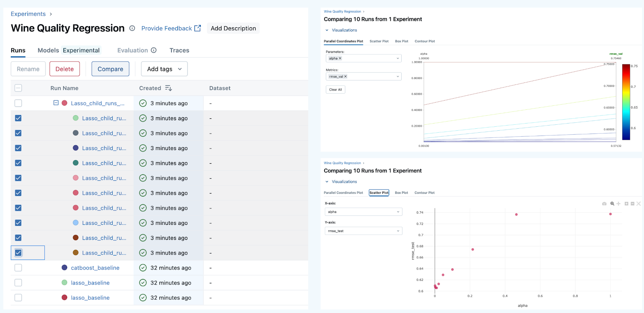Image resolution: width=644 pixels, height=313 pixels.
Task: Open the Box Plot tab in the upper comparison panel
Action: tap(401, 41)
